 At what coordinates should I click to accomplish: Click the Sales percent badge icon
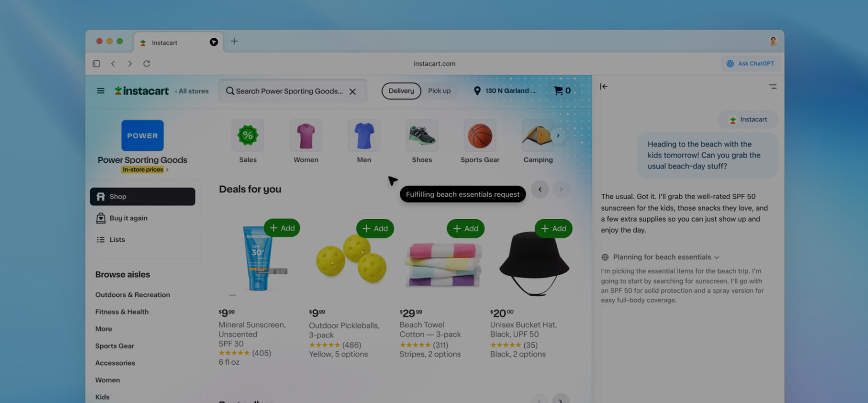tap(248, 135)
